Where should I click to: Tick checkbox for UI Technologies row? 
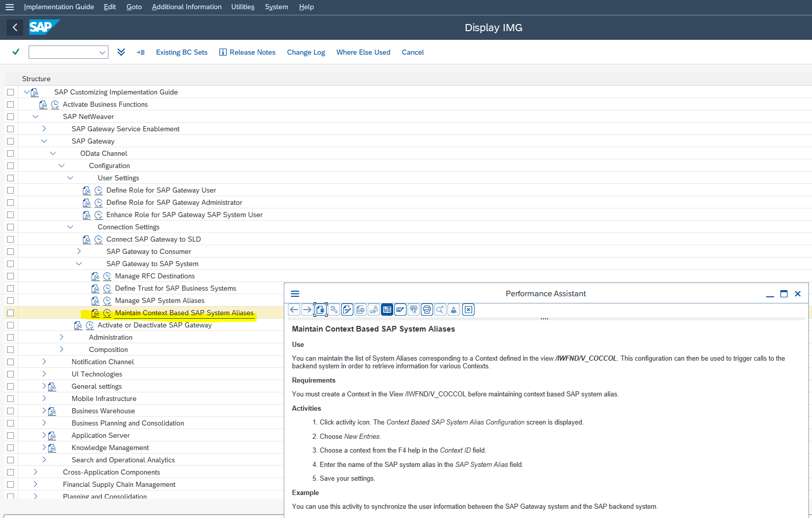point(10,374)
